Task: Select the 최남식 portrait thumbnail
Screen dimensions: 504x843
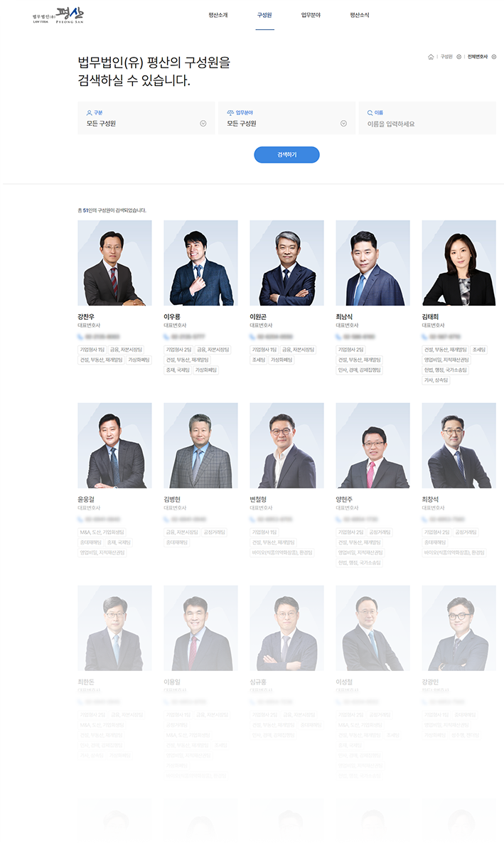Action: (x=372, y=263)
